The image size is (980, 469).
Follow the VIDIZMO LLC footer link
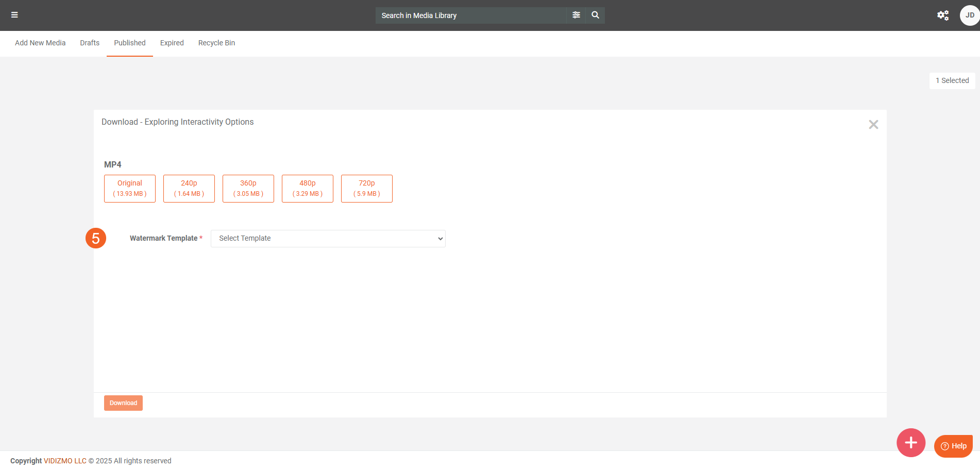65,461
